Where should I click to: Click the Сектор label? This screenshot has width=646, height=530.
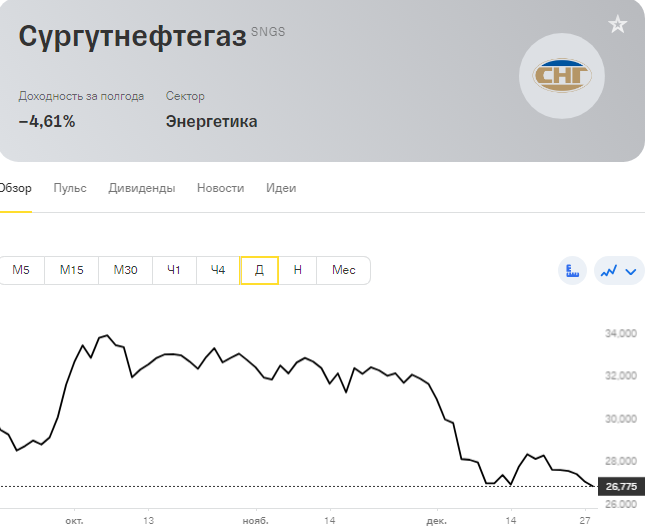pyautogui.click(x=185, y=96)
